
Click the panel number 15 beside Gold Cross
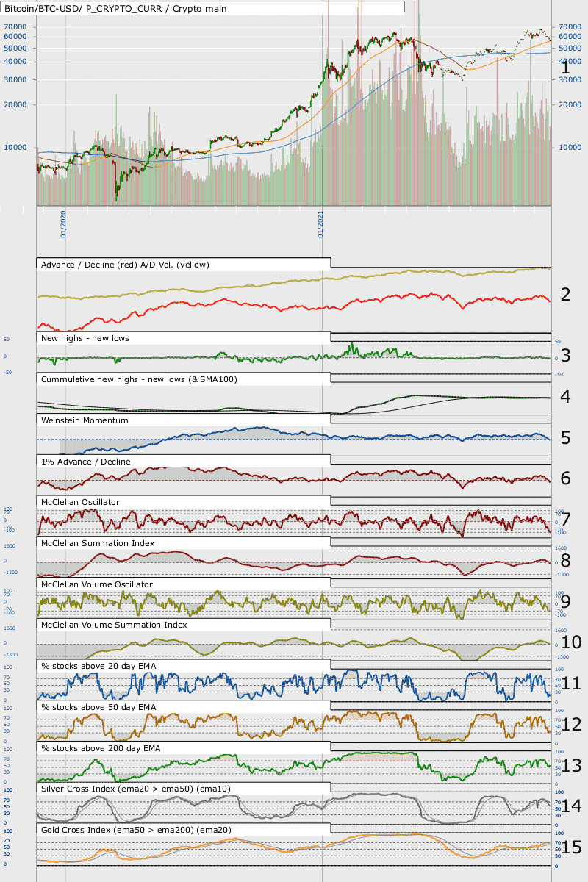tap(571, 847)
